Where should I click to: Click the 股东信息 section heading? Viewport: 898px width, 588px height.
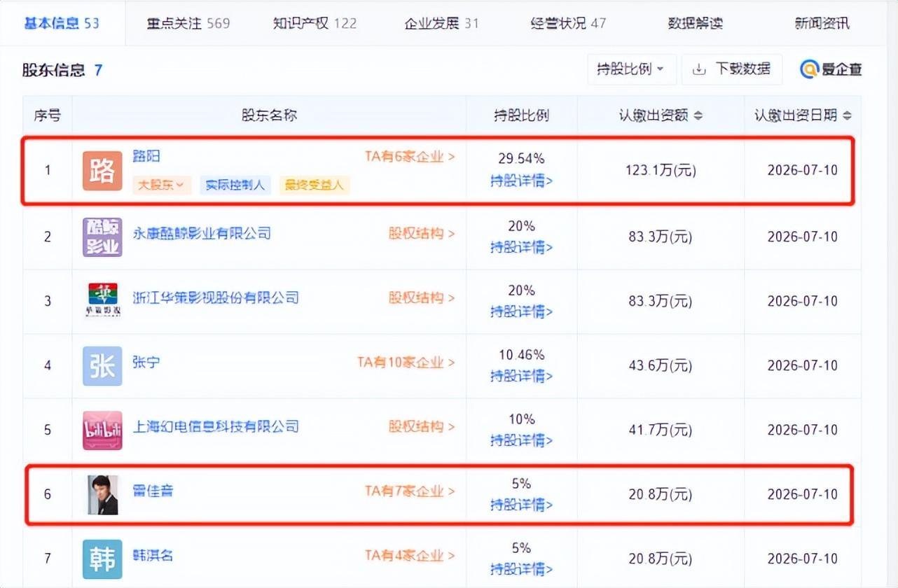click(54, 69)
